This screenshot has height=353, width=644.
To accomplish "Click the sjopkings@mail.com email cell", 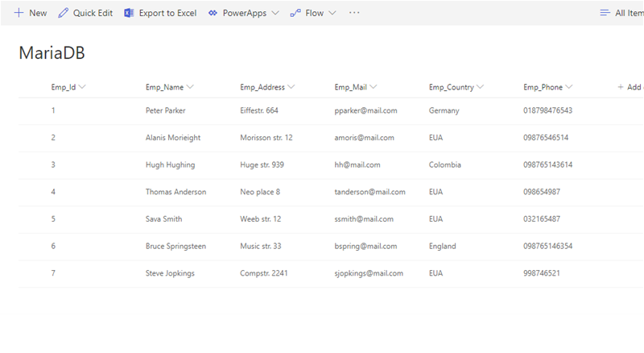I will (368, 273).
